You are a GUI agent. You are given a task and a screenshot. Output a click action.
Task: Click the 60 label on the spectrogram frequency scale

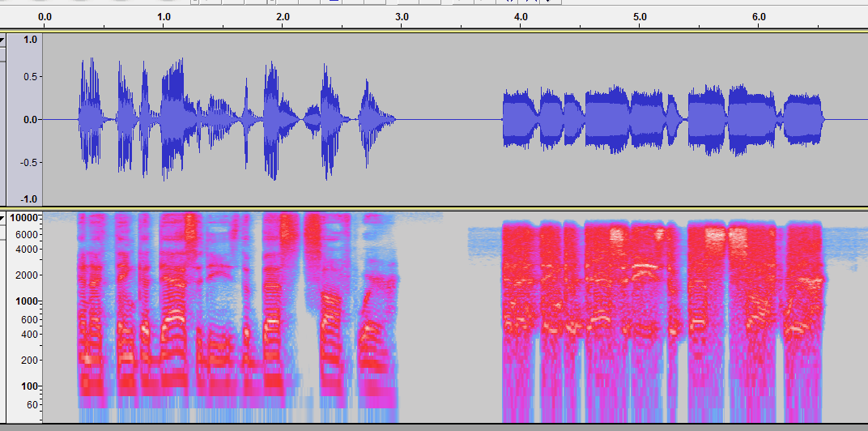(x=32, y=404)
